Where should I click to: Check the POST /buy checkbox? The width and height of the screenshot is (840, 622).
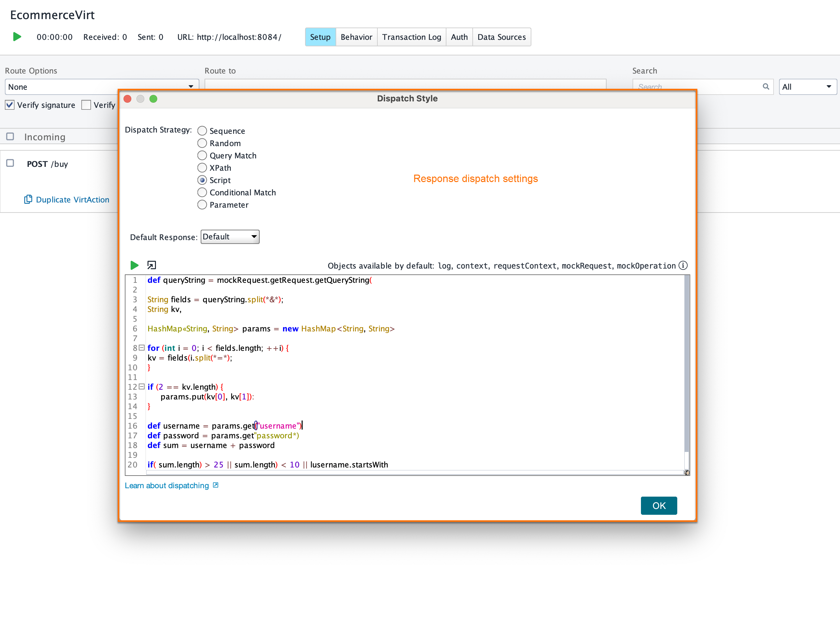pyautogui.click(x=10, y=163)
